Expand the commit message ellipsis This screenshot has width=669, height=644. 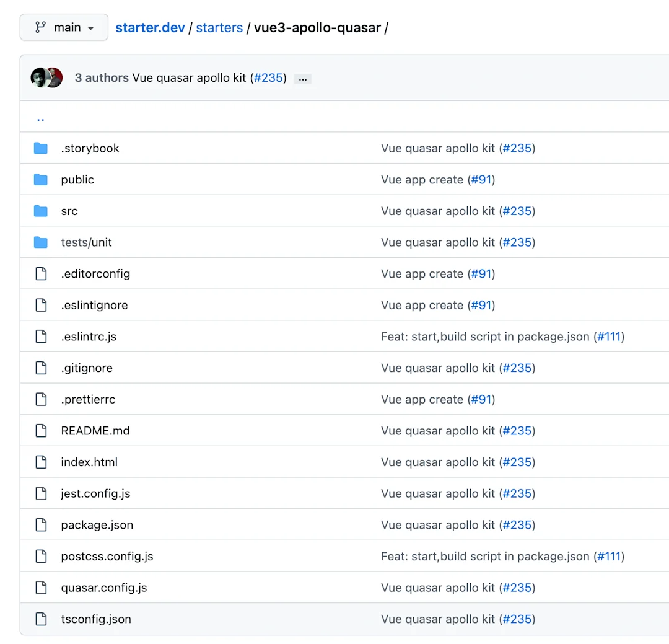[x=302, y=79]
